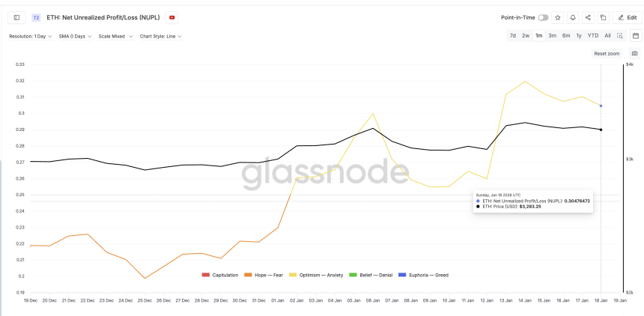Image resolution: width=644 pixels, height=316 pixels.
Task: Click the Optimism — Anxiety yellow legend swatch
Action: tap(294, 275)
